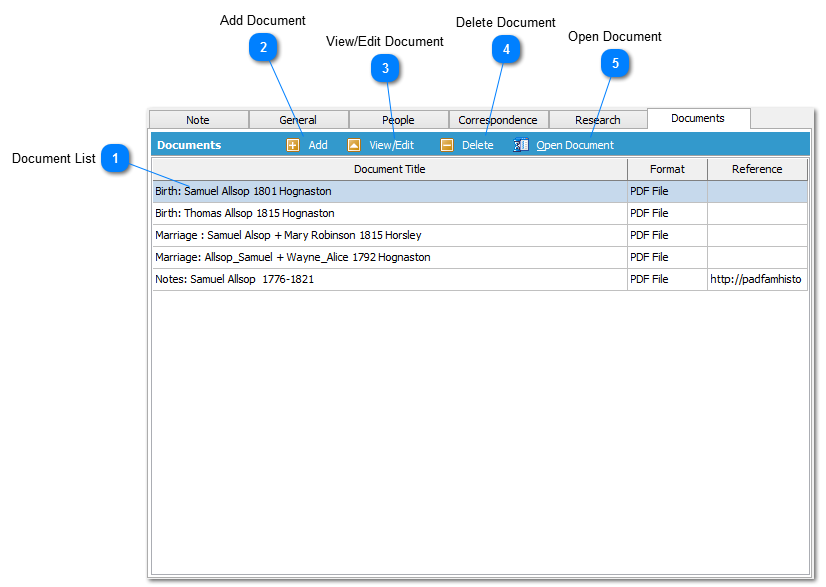This screenshot has height=587, width=826.
Task: Click numbered callout 4 under Delete Document
Action: tap(507, 48)
